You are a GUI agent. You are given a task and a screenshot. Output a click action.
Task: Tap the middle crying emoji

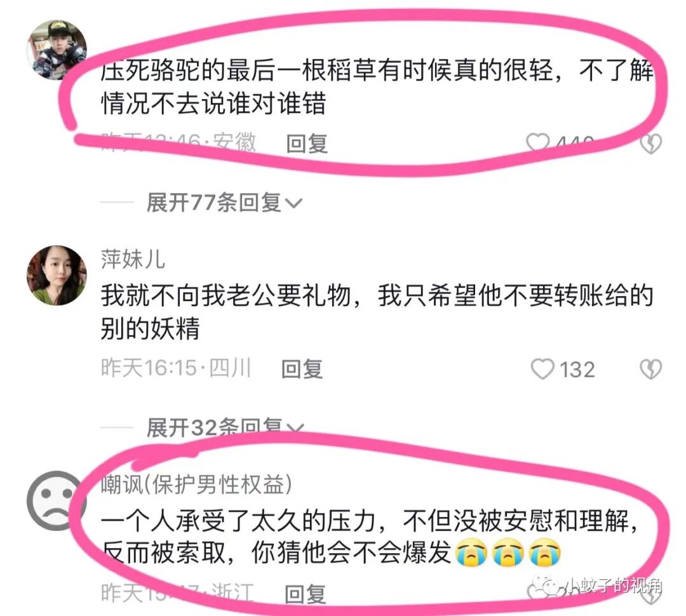coord(508,552)
